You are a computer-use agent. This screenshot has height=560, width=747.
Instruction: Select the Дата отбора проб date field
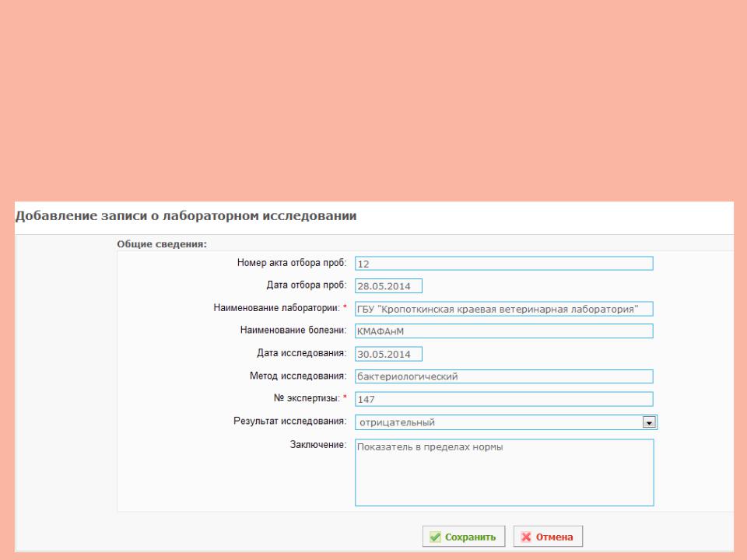click(388, 286)
